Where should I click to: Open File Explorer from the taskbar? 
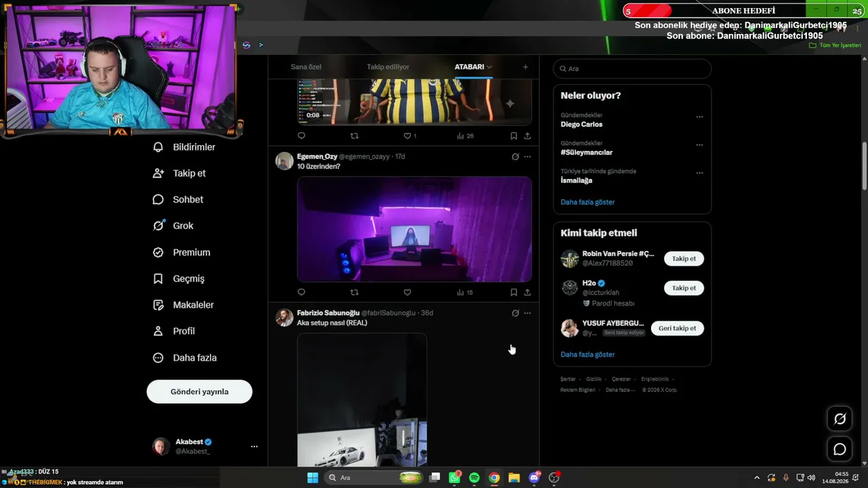coord(514,478)
